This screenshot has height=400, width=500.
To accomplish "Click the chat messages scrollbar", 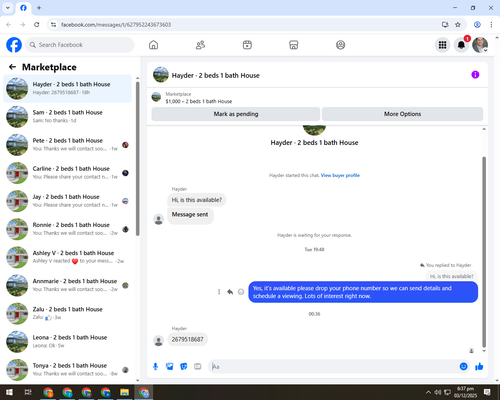I will [x=484, y=252].
